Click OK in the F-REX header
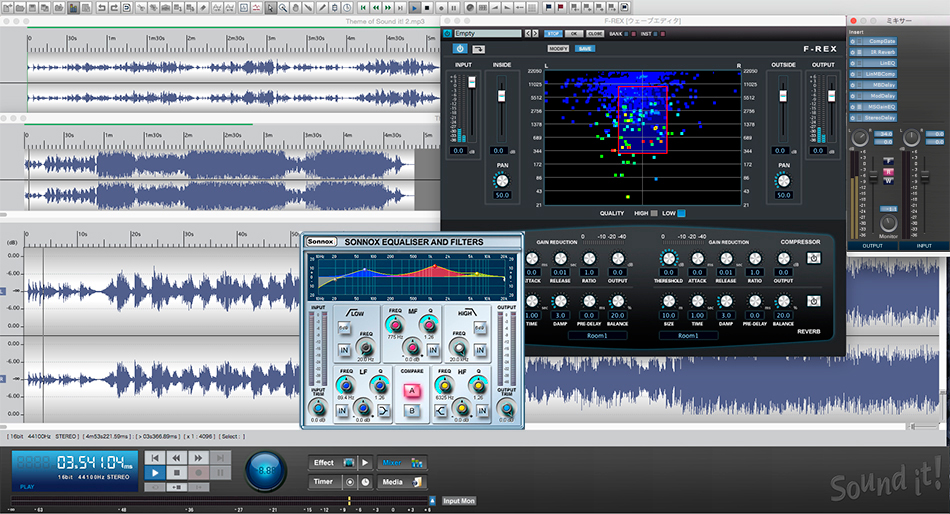 pos(574,34)
